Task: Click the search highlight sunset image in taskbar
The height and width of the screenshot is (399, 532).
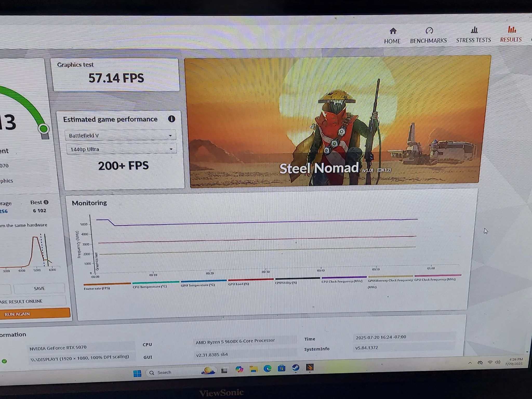Action: pos(208,371)
